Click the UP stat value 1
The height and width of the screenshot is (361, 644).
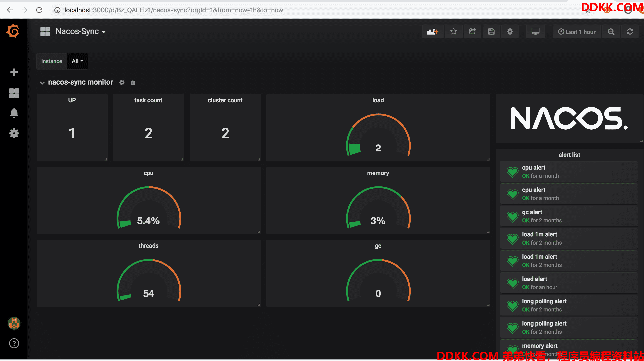tap(72, 133)
